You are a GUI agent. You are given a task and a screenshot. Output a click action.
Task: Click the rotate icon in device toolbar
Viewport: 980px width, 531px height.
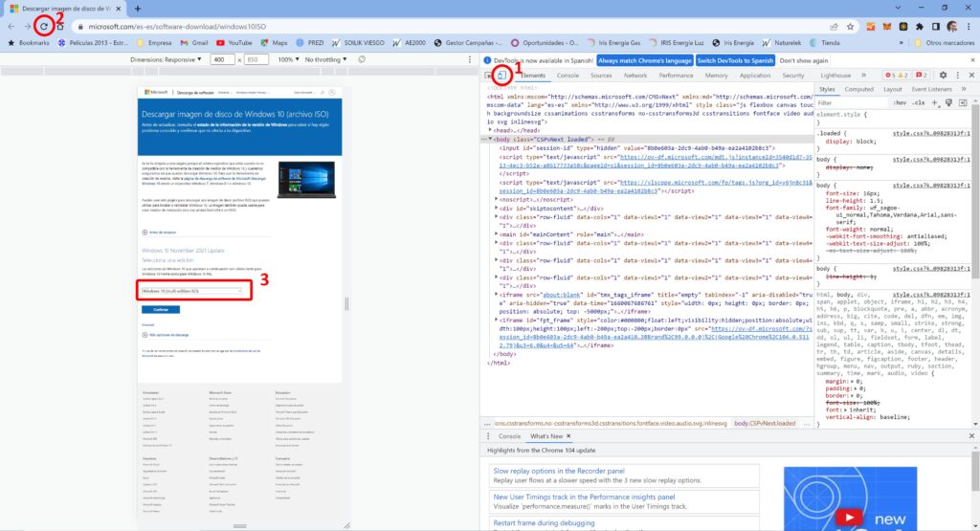click(x=362, y=59)
